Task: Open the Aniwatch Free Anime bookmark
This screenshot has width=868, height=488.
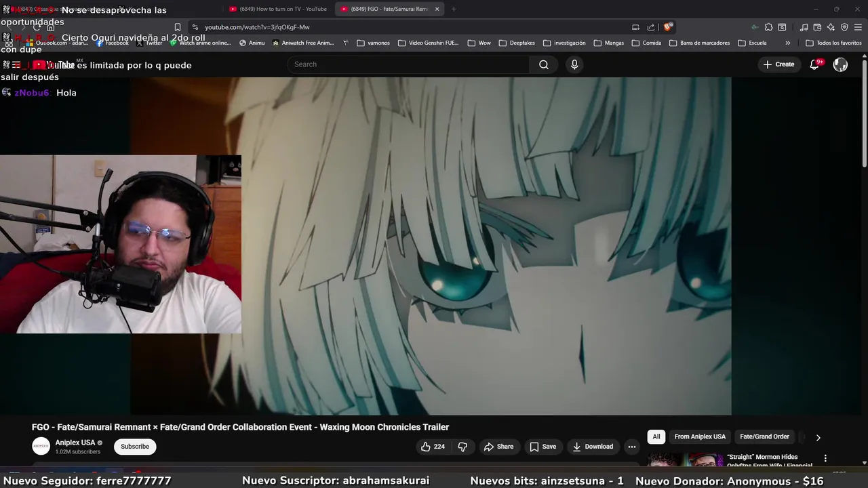Action: coord(303,43)
